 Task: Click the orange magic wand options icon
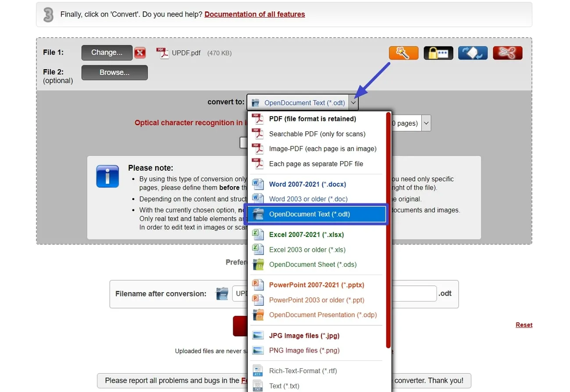[x=403, y=53]
